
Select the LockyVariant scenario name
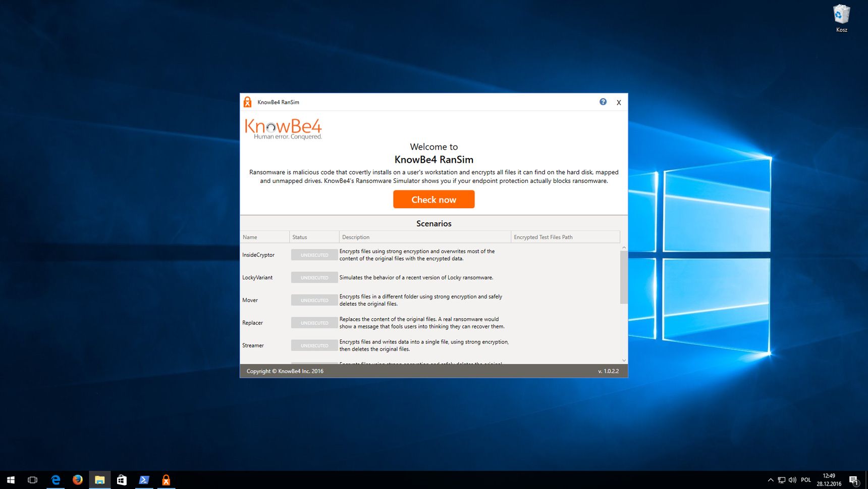pyautogui.click(x=257, y=278)
